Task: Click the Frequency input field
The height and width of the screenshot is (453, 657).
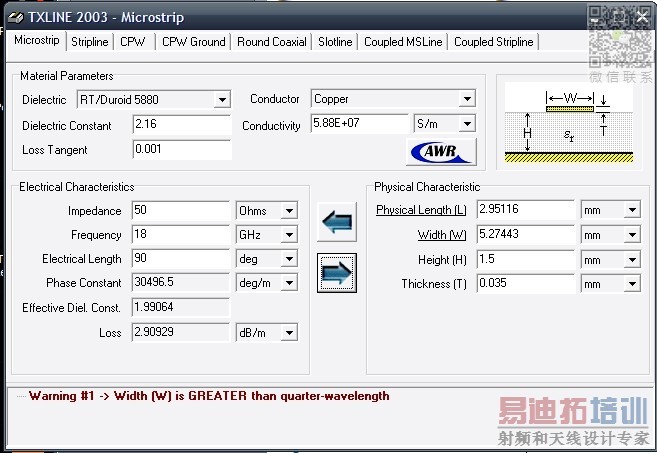Action: (x=181, y=235)
